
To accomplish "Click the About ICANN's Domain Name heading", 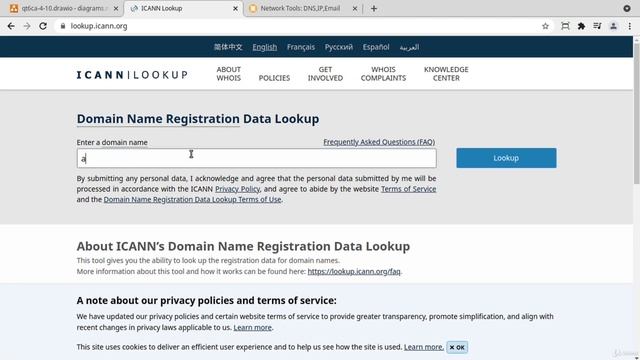I will [243, 246].
